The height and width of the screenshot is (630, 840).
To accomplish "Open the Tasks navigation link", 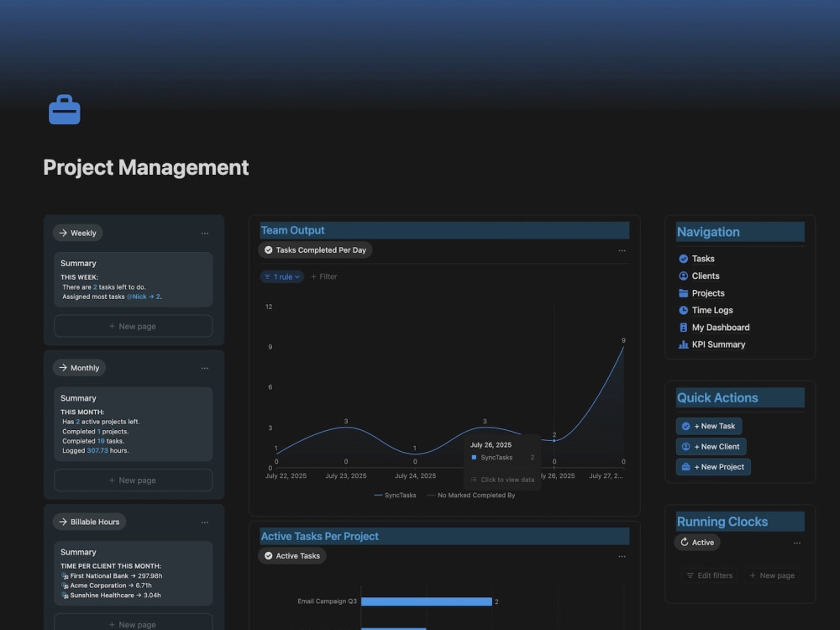I will (703, 259).
